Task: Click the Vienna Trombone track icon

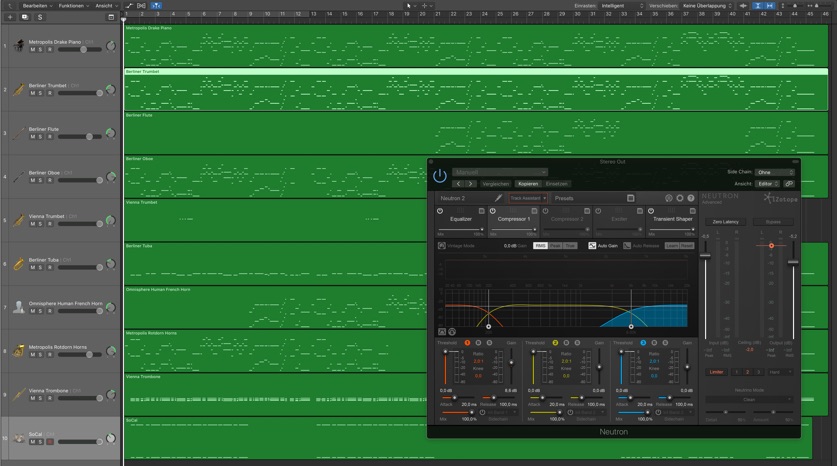Action: click(x=19, y=394)
